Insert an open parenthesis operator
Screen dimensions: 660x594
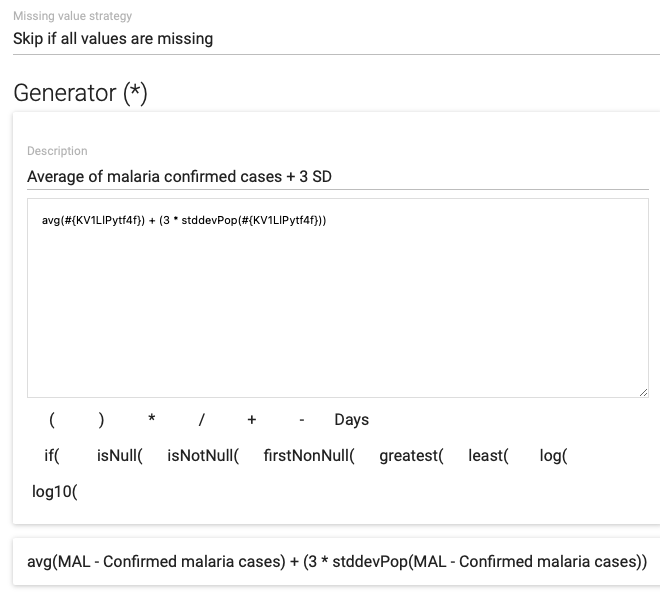[52, 420]
